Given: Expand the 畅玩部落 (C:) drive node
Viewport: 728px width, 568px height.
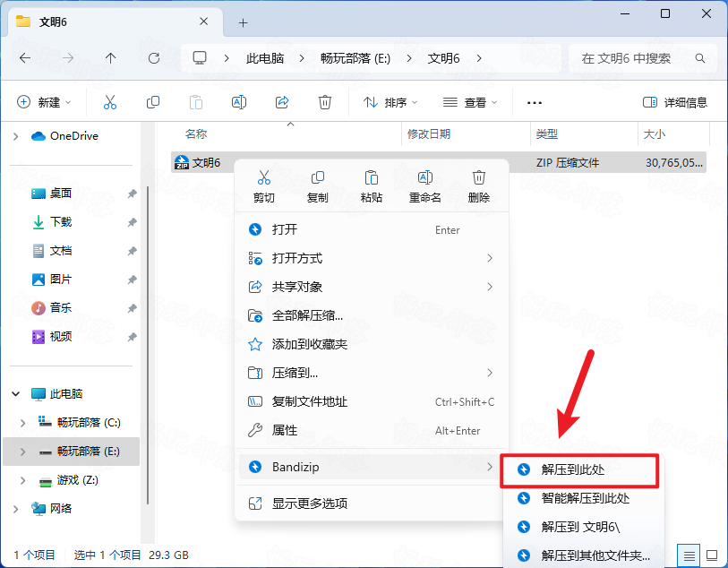Looking at the screenshot, I should [22, 423].
